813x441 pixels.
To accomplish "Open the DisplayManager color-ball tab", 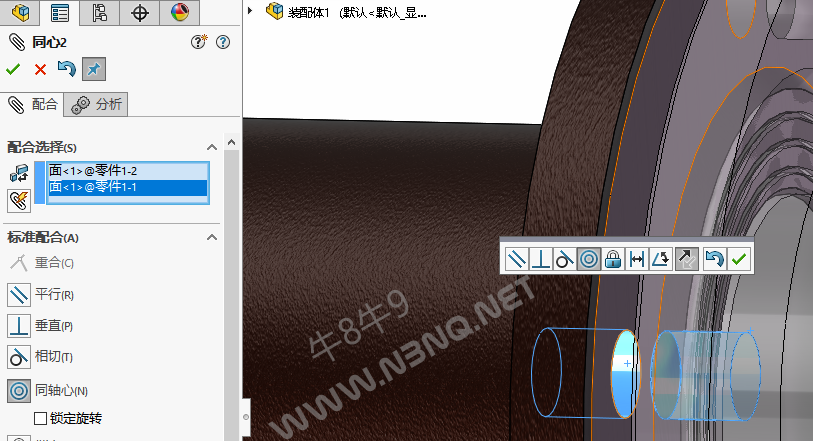I will point(179,13).
